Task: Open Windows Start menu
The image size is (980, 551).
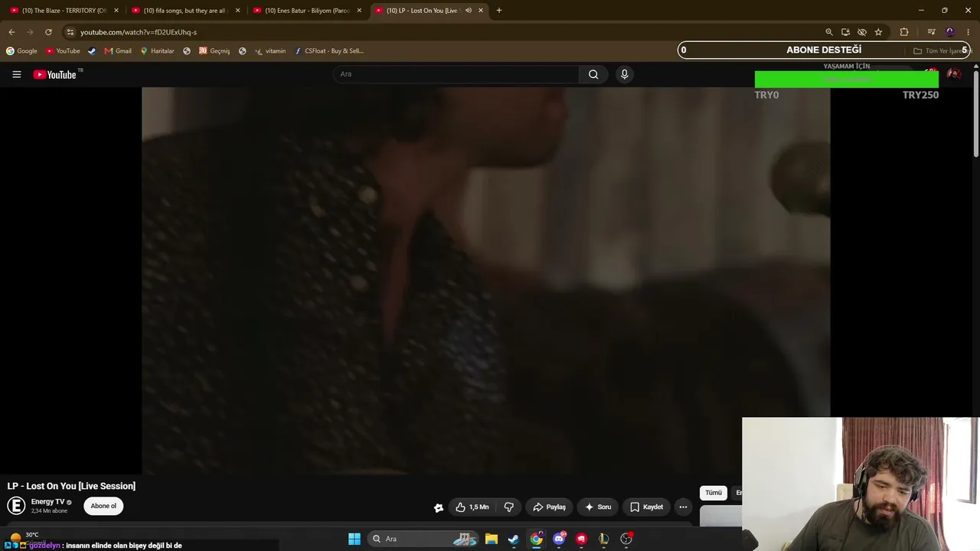Action: tap(354, 539)
